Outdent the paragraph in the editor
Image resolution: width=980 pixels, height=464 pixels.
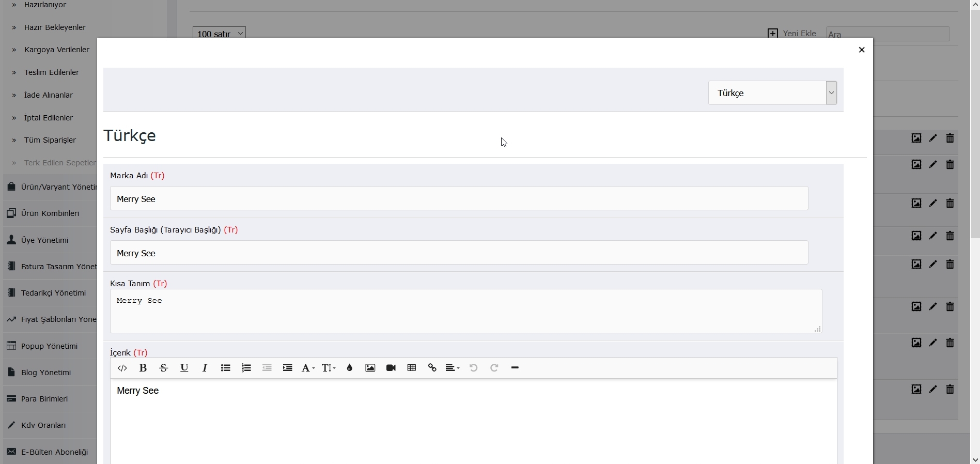[x=267, y=368]
